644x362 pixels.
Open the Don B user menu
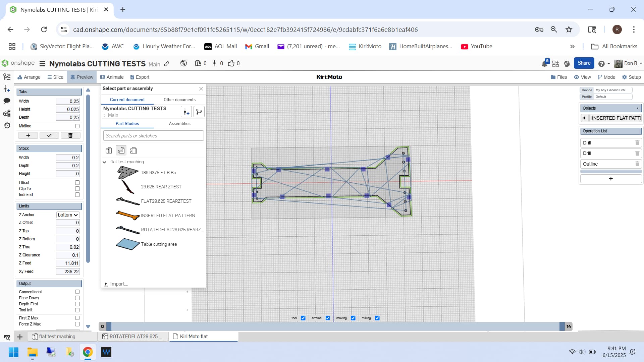click(x=628, y=63)
